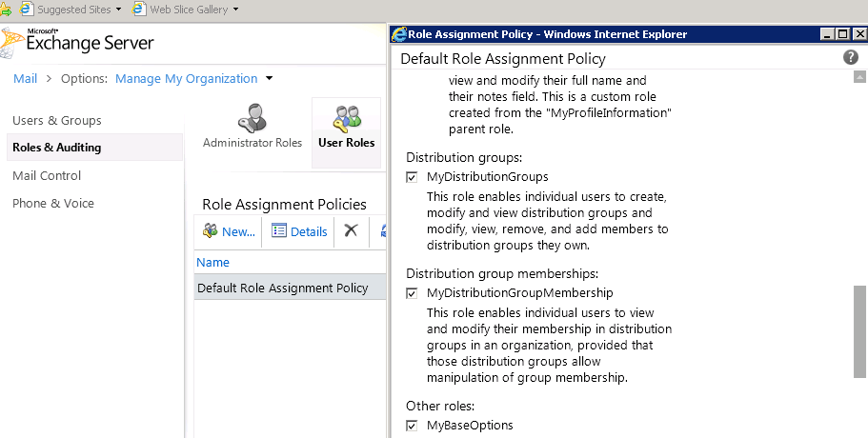
Task: Open the Web Slice Gallery dropdown arrow
Action: click(236, 10)
